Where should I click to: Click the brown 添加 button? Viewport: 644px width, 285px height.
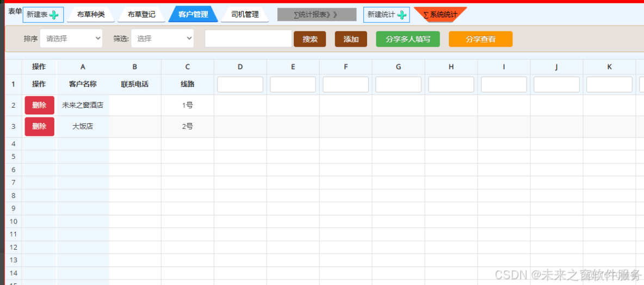351,39
